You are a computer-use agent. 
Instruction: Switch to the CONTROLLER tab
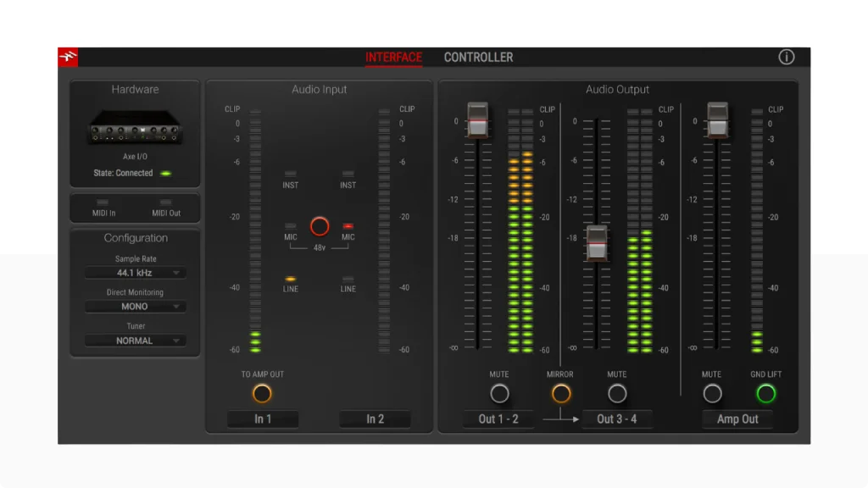(x=478, y=57)
